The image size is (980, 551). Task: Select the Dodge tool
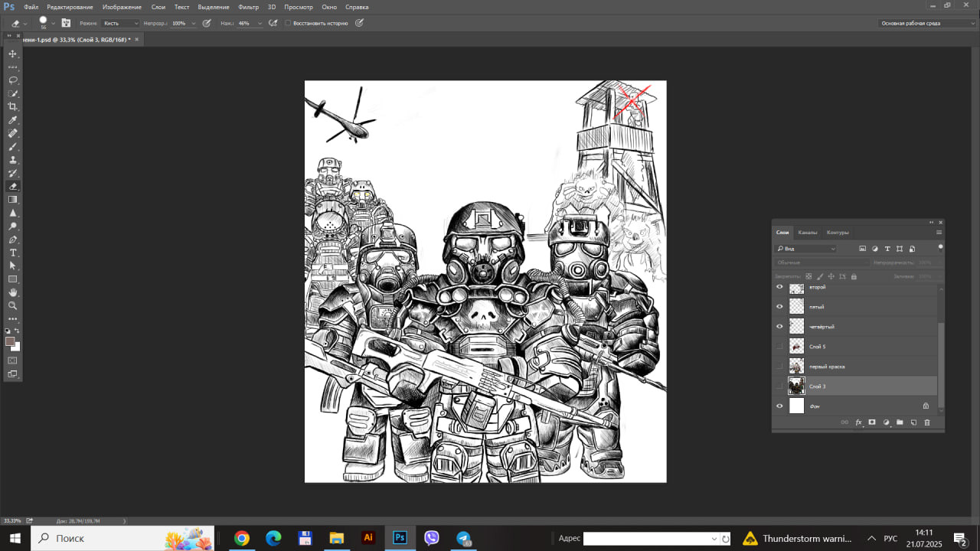13,227
